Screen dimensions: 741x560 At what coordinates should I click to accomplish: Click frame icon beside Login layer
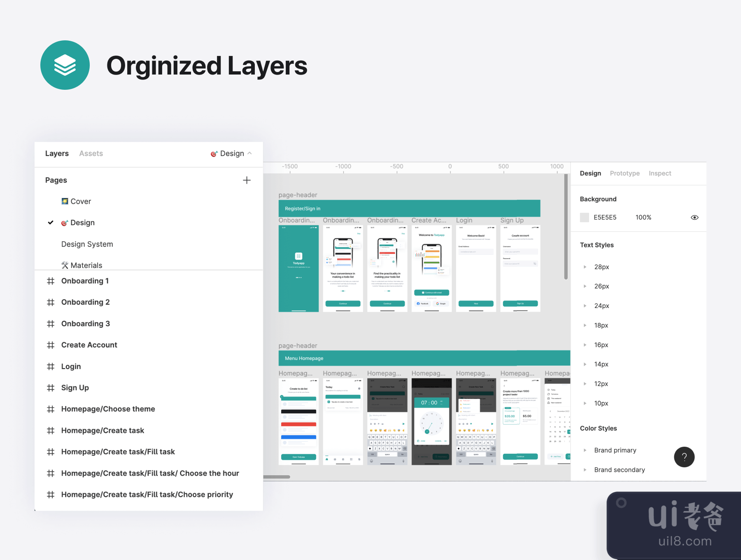(x=51, y=366)
